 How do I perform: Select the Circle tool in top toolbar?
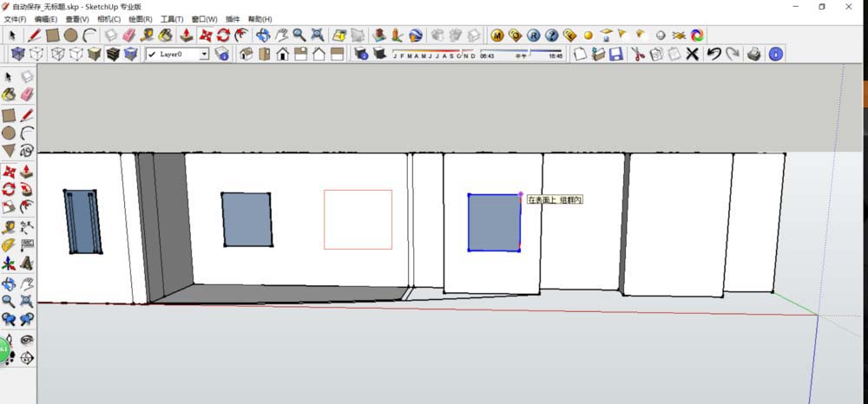pyautogui.click(x=70, y=36)
